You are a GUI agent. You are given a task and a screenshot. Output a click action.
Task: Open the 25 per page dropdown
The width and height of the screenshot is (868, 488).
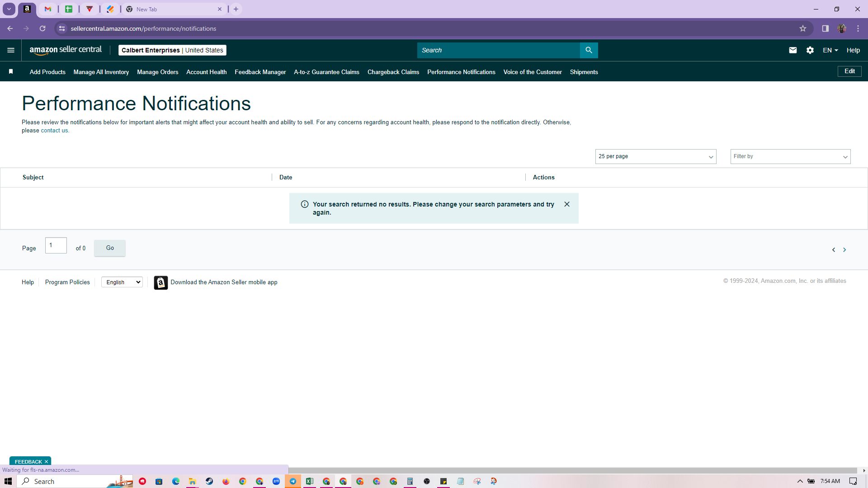[x=656, y=156]
